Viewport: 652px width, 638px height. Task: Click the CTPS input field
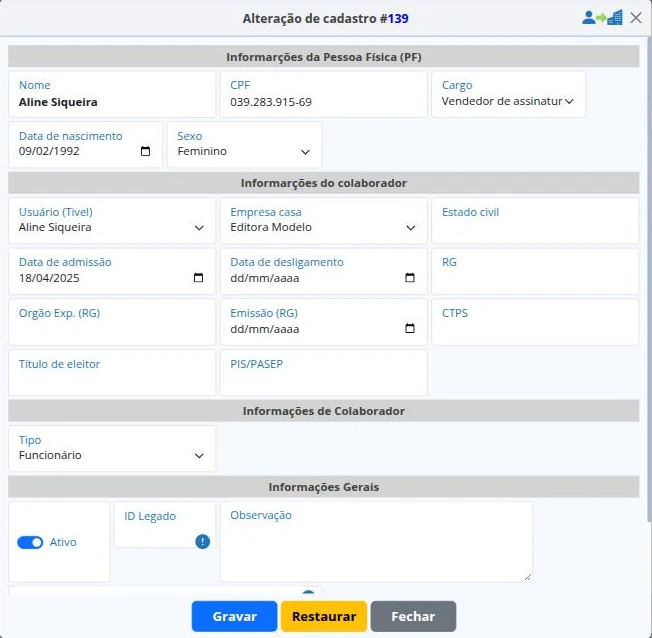pyautogui.click(x=535, y=322)
